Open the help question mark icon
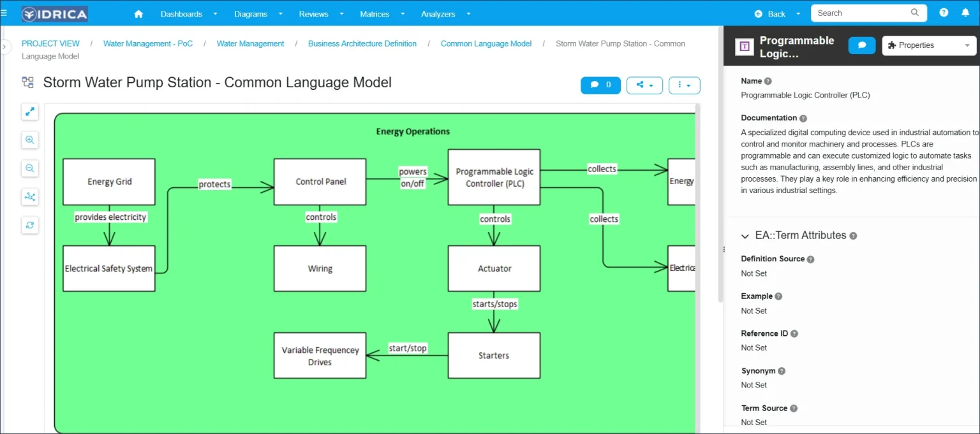 click(944, 13)
